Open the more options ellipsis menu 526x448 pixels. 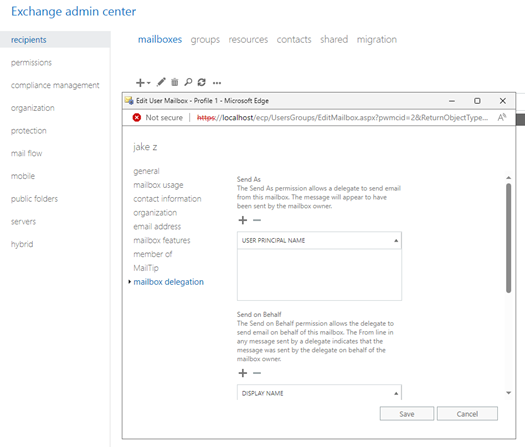[217, 83]
